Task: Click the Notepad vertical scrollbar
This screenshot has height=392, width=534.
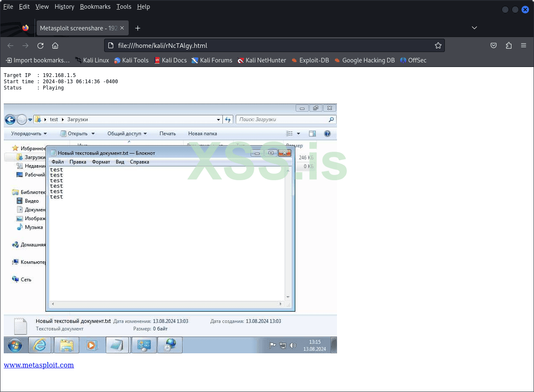Action: tap(288, 233)
